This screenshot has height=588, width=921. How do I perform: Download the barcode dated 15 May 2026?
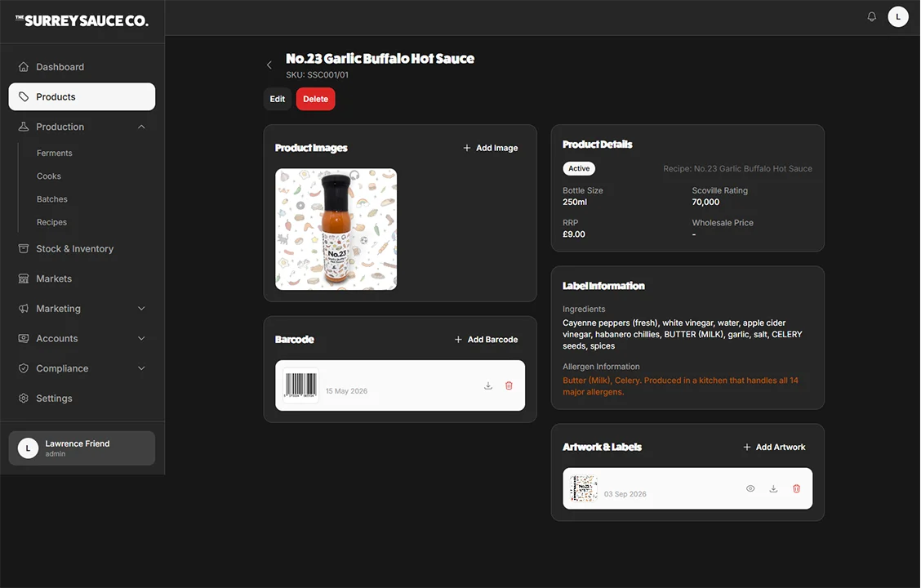click(488, 386)
